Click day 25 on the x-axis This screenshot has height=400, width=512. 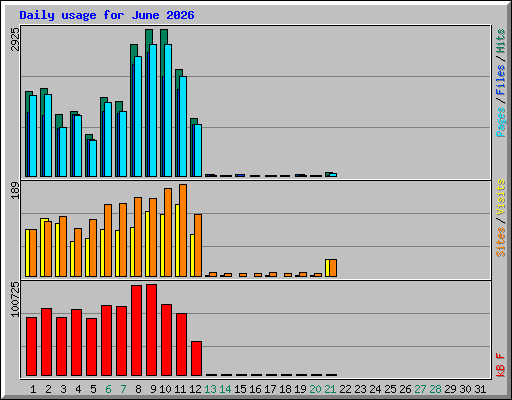coord(390,389)
